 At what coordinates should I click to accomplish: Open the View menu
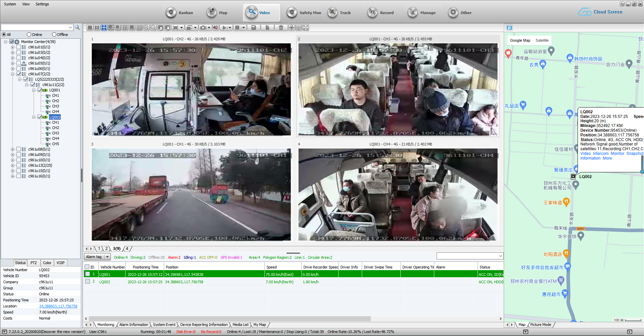tap(26, 4)
